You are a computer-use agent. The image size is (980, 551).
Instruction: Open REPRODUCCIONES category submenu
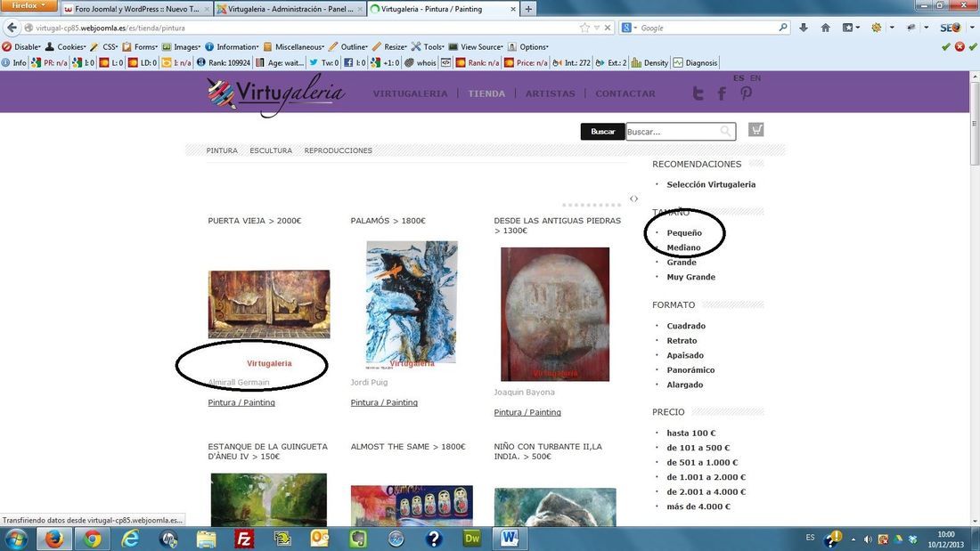[x=339, y=150]
